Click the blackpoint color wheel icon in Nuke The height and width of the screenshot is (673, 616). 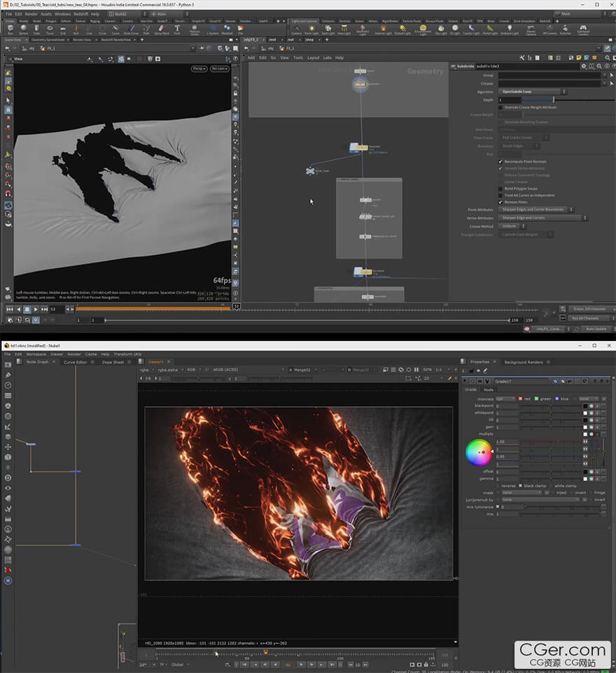click(591, 406)
